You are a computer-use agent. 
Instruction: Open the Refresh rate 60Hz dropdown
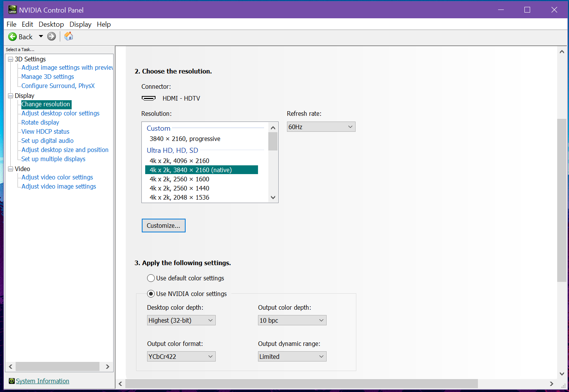tap(321, 127)
